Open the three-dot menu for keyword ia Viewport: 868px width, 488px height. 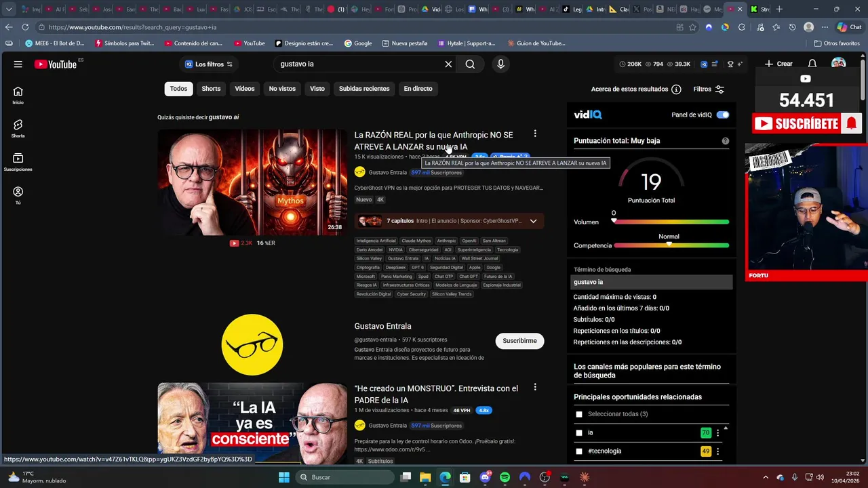[717, 432]
